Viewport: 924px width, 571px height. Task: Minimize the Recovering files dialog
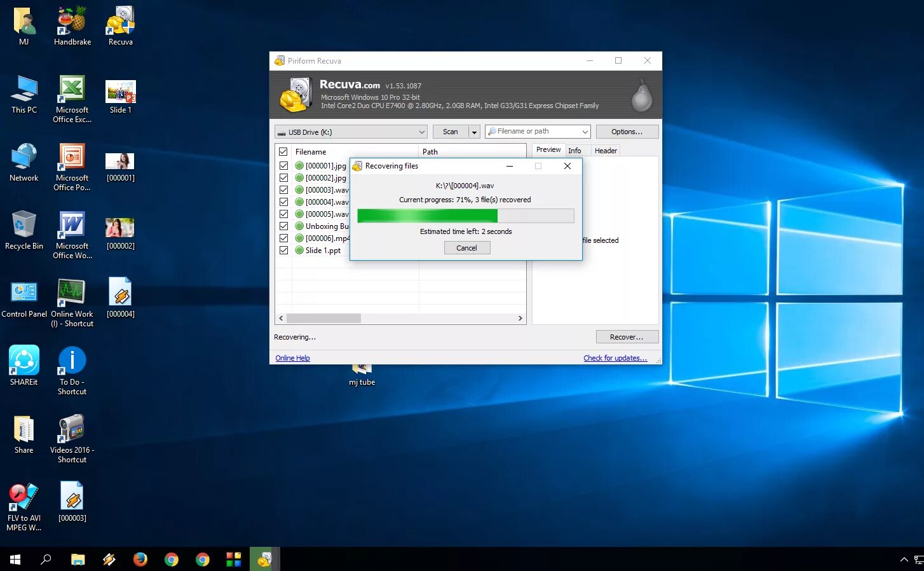tap(510, 166)
